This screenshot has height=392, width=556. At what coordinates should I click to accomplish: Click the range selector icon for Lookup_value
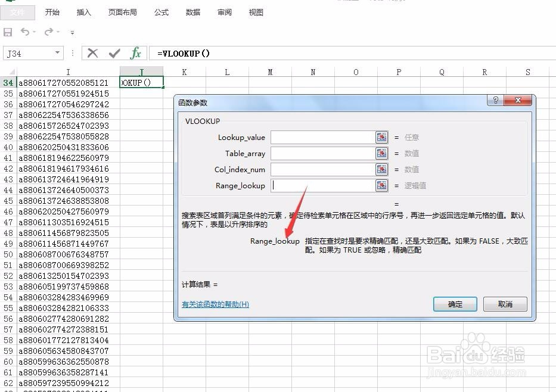click(x=381, y=137)
